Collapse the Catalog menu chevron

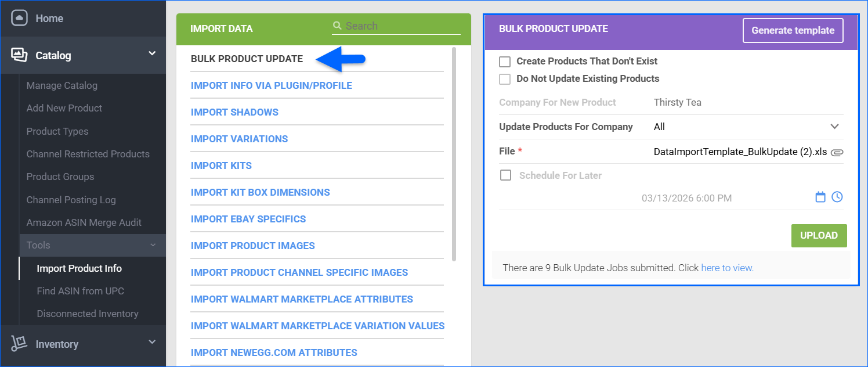[x=152, y=53]
